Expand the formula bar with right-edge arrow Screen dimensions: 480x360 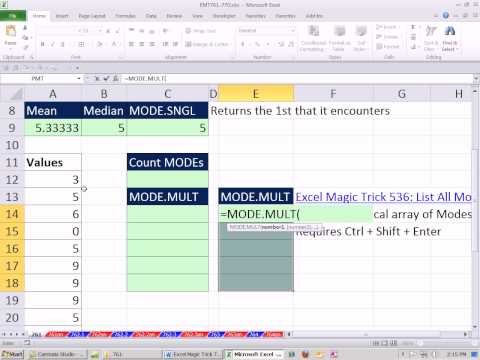point(476,79)
